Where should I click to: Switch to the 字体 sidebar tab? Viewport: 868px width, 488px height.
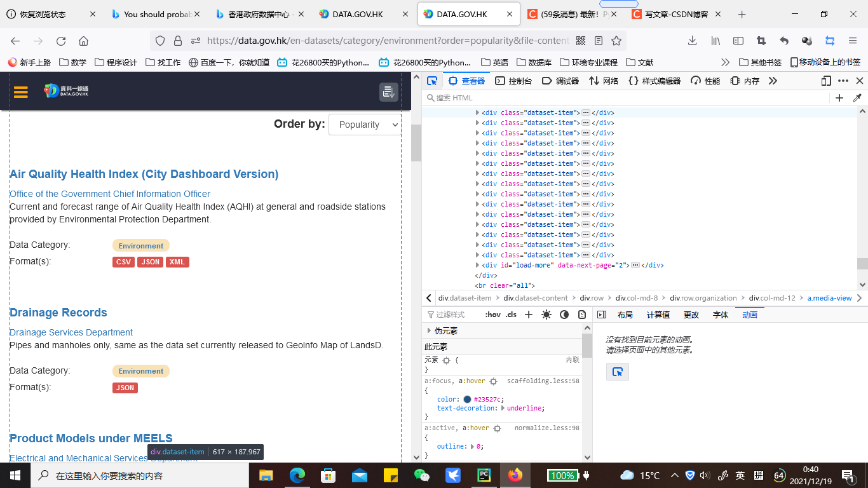pos(721,314)
